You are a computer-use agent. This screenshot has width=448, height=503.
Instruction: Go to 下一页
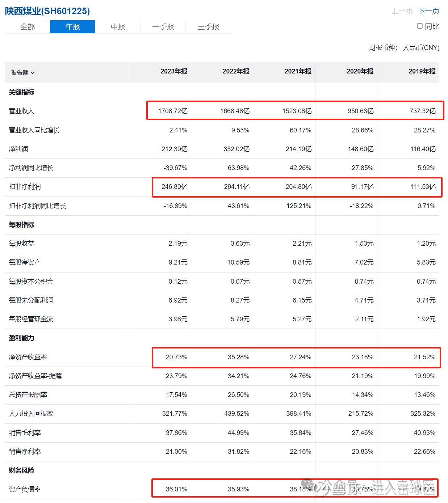coord(428,11)
